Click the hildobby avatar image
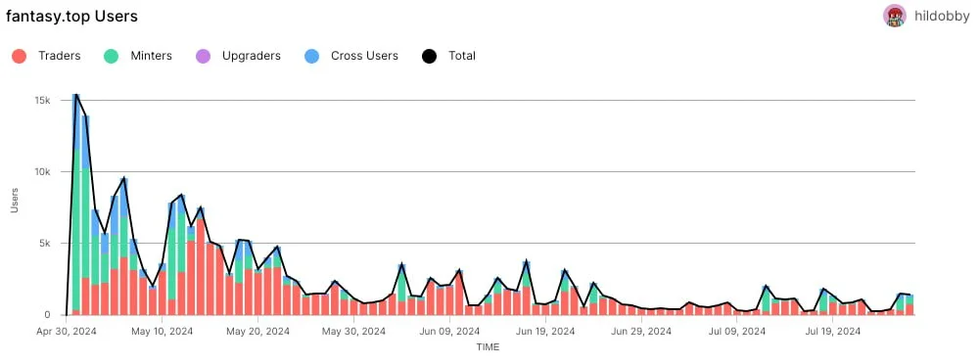980x364 pixels. 895,16
